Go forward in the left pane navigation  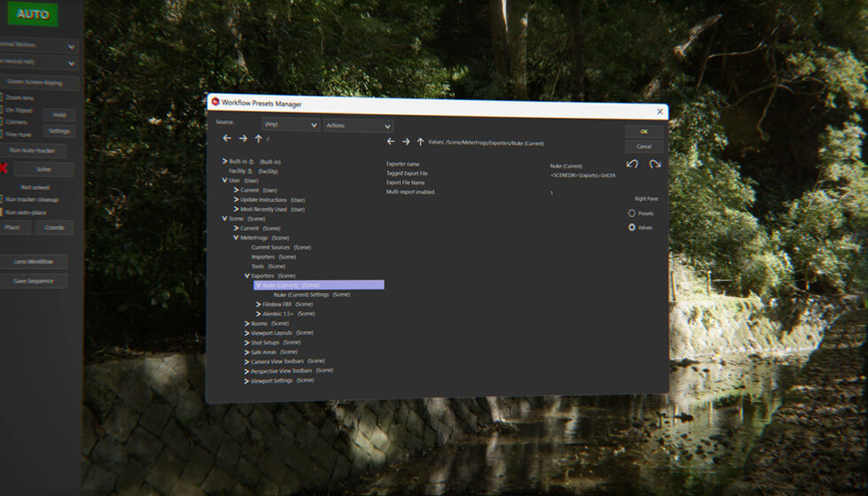click(243, 138)
